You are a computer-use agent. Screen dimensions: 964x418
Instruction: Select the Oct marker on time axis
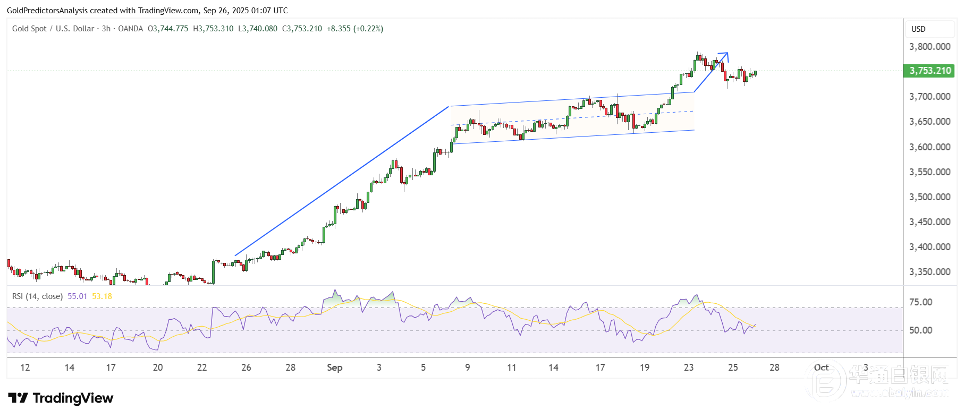point(819,368)
